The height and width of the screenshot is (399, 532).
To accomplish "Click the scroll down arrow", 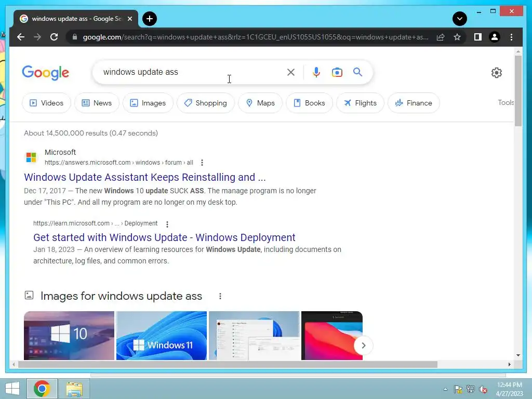I will (x=518, y=355).
